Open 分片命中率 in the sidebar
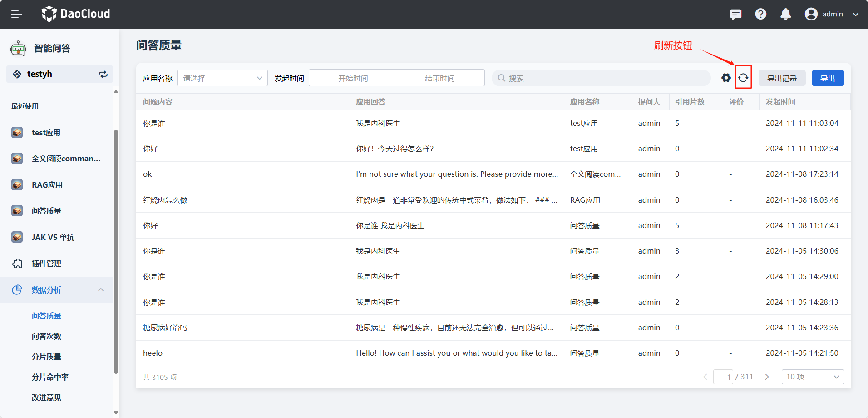The image size is (868, 418). (x=50, y=377)
